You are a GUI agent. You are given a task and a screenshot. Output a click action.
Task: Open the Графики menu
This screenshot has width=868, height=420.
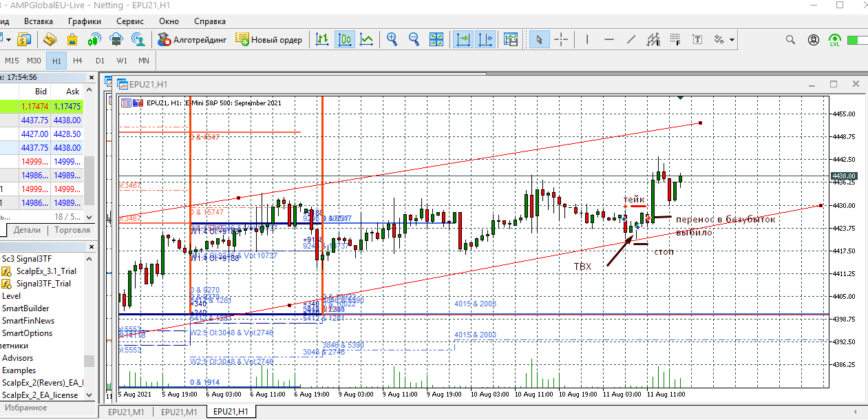pos(85,21)
